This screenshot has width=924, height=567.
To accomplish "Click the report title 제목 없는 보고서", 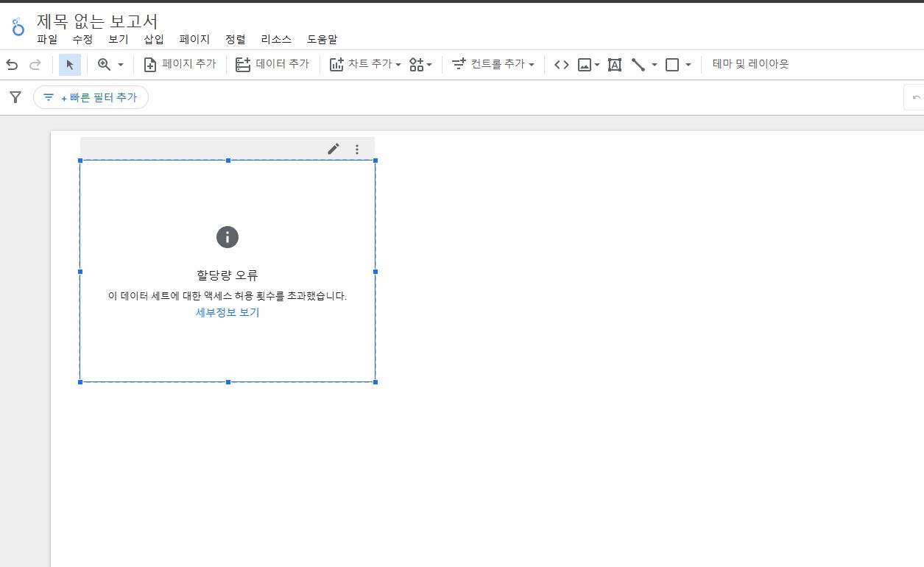I will click(x=97, y=21).
